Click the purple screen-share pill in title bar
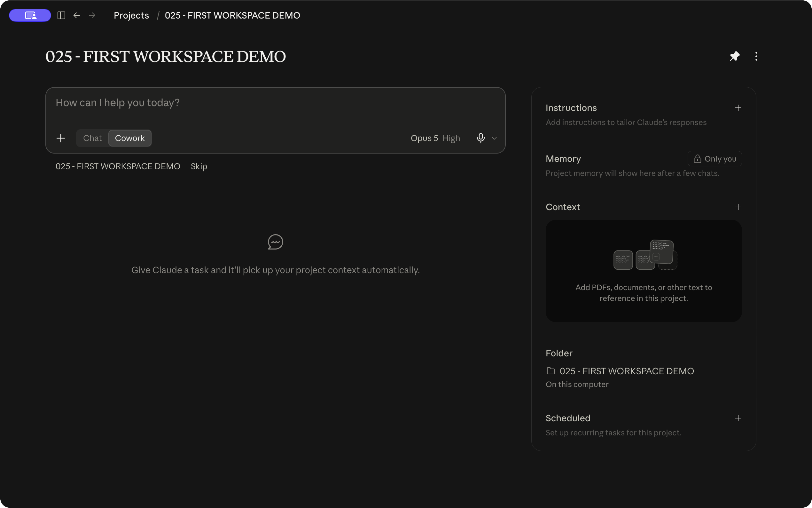 30,15
